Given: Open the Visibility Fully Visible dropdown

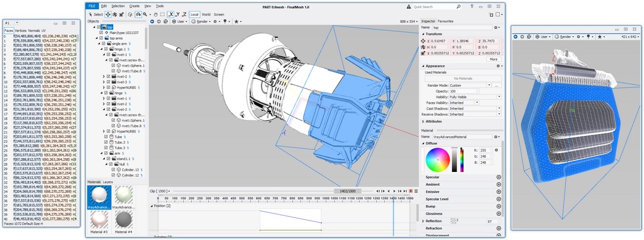Looking at the screenshot, I should pos(475,97).
